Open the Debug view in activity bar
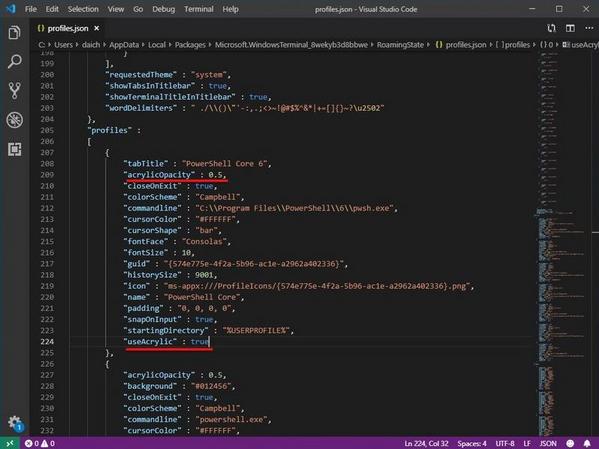Screen dimensions: 599x449 (x=15, y=120)
